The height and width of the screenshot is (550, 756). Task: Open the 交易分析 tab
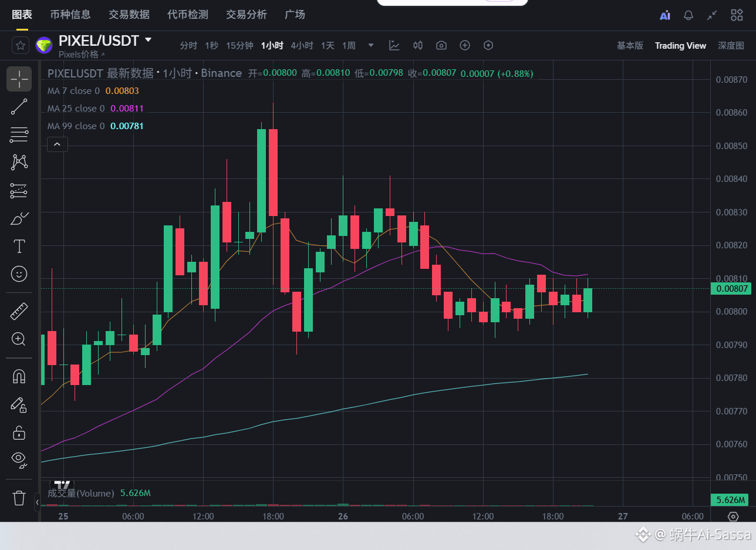[247, 15]
